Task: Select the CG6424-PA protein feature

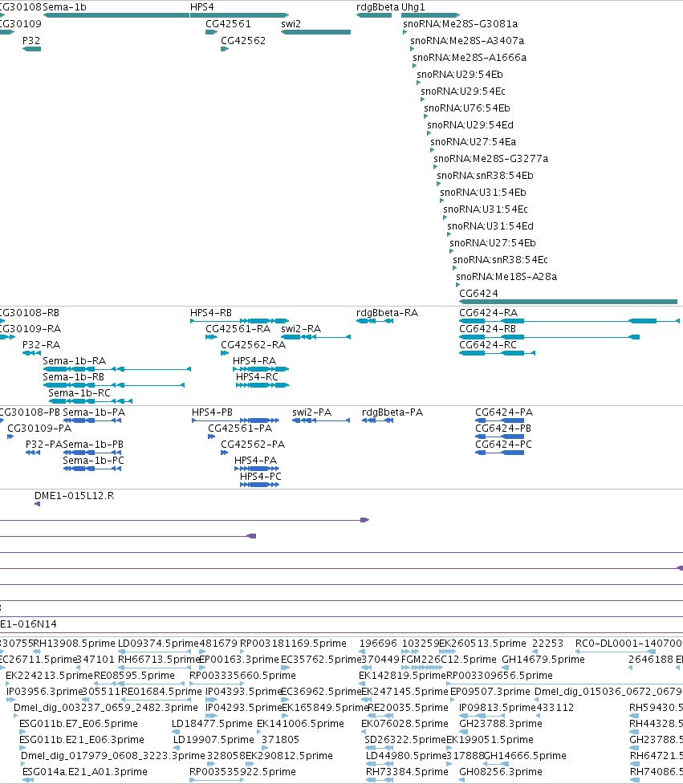Action: pos(499,420)
